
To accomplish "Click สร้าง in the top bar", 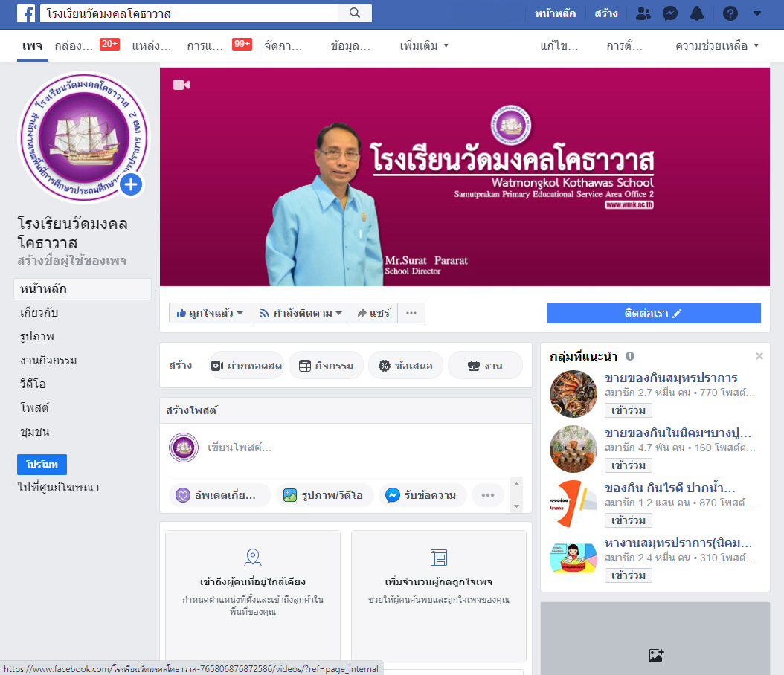I will pyautogui.click(x=606, y=13).
